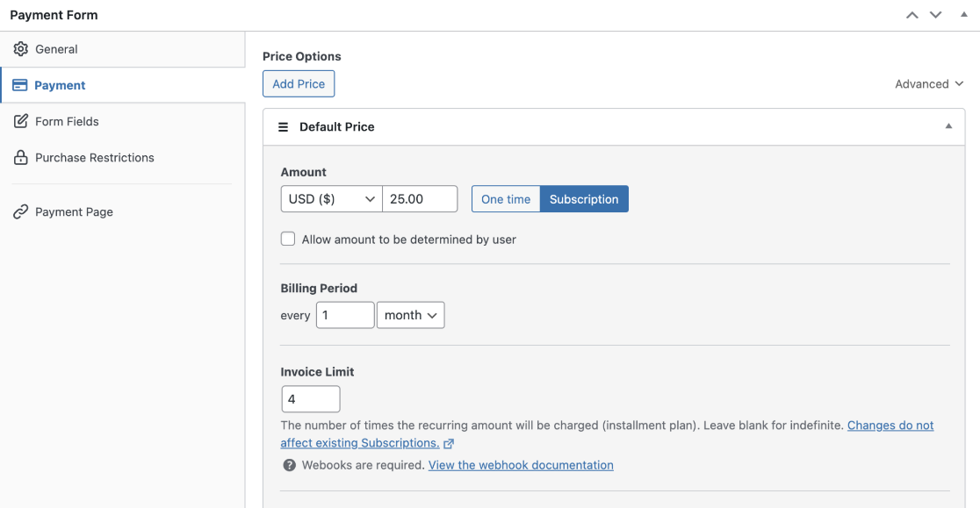This screenshot has height=508, width=980.
Task: Click the billing period every field
Action: (x=345, y=315)
